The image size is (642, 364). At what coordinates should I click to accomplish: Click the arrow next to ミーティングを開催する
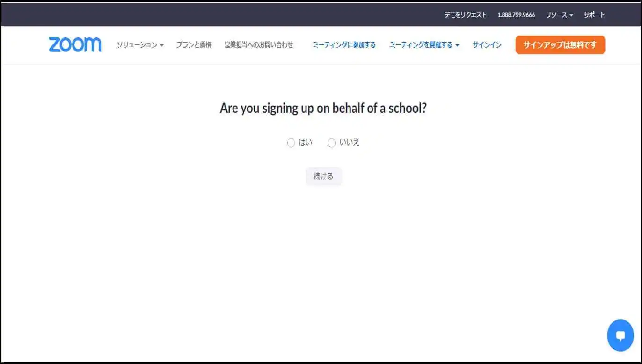click(457, 45)
